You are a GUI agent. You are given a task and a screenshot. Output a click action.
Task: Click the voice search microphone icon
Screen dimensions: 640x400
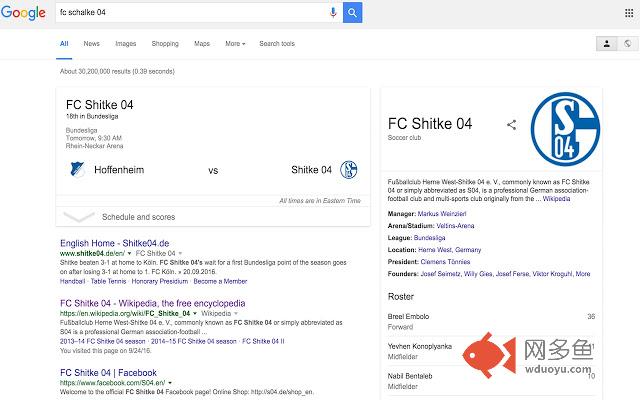pos(333,12)
